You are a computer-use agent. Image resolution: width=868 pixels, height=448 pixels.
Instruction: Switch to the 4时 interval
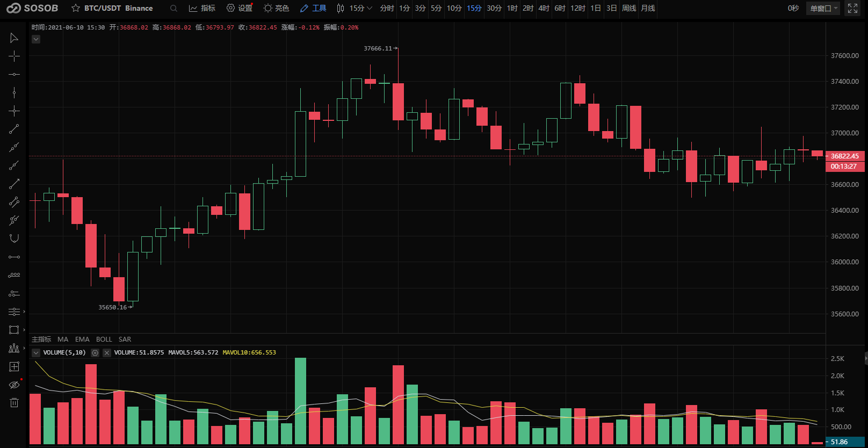click(x=544, y=8)
